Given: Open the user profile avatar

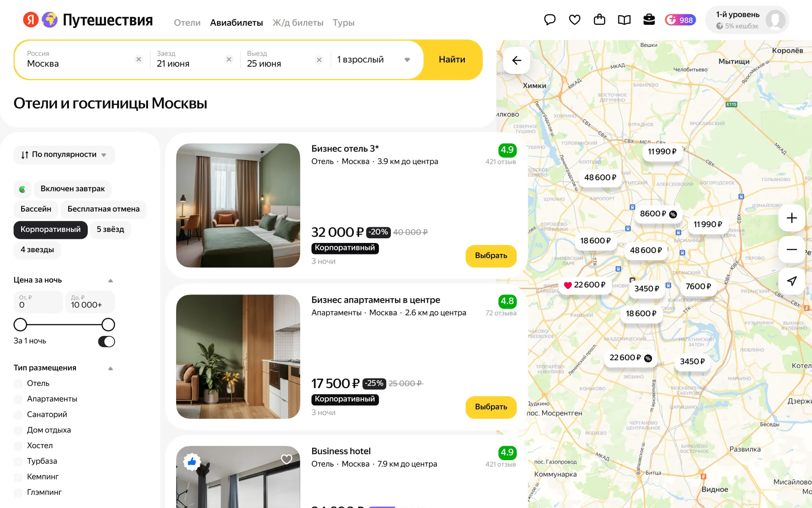Looking at the screenshot, I should coord(775,20).
